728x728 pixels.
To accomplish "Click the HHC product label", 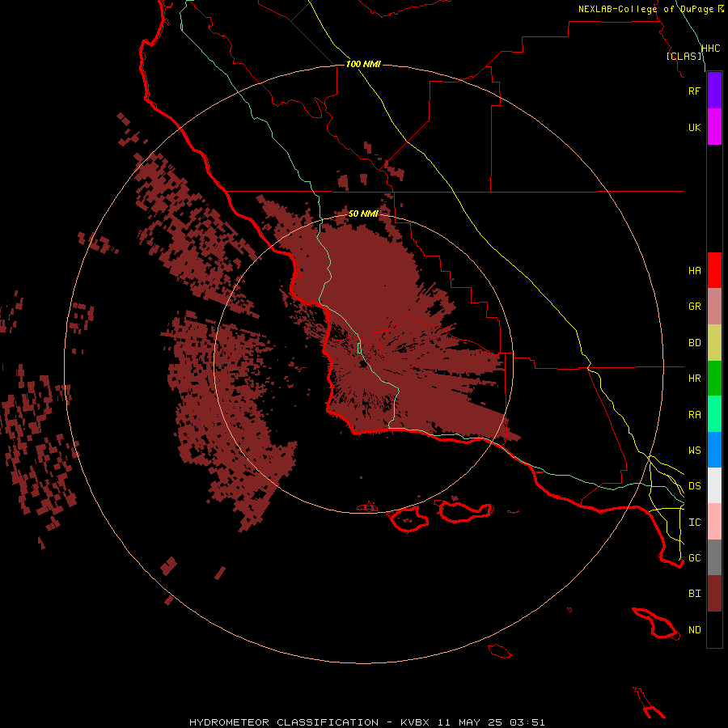I will point(710,49).
